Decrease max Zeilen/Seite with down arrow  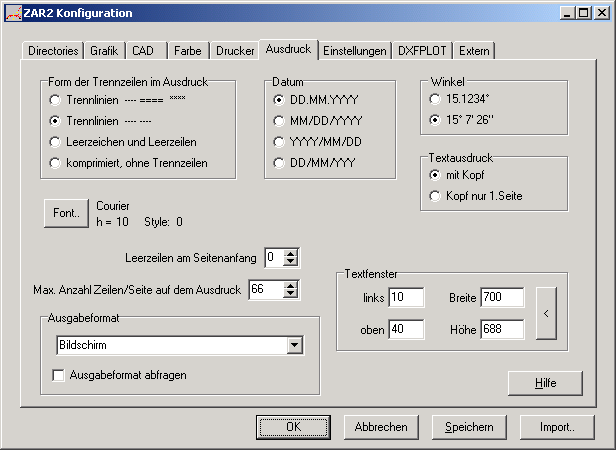click(291, 295)
